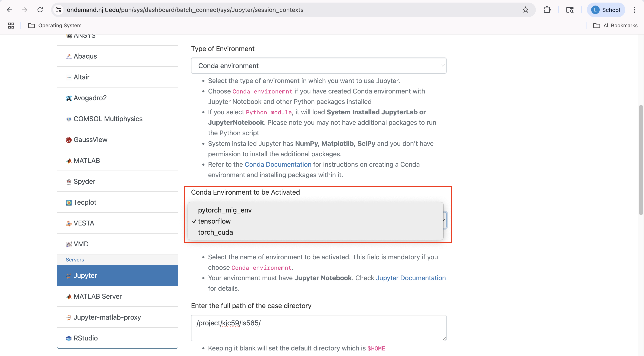Click the 'Type of Environment' label
This screenshot has width=644, height=356.
click(x=223, y=49)
